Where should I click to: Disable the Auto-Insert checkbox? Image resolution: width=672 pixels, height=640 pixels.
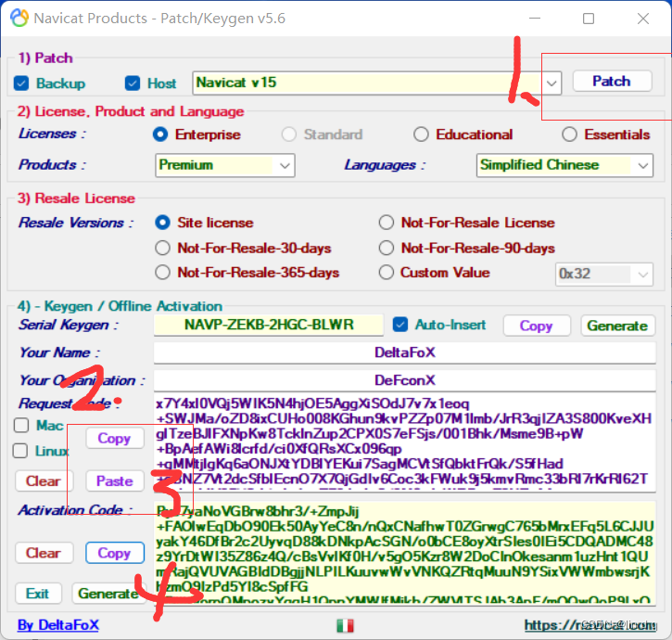click(x=400, y=325)
